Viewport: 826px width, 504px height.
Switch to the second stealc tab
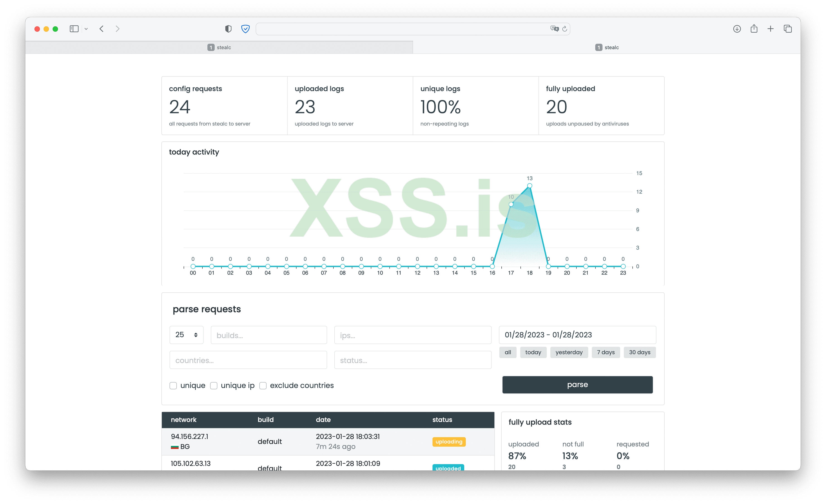coord(607,47)
